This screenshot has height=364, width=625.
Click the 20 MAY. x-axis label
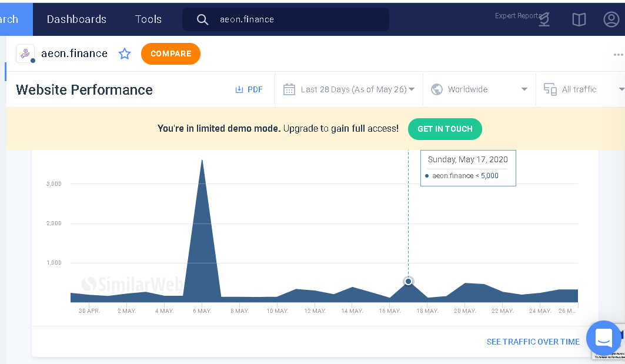click(x=464, y=311)
